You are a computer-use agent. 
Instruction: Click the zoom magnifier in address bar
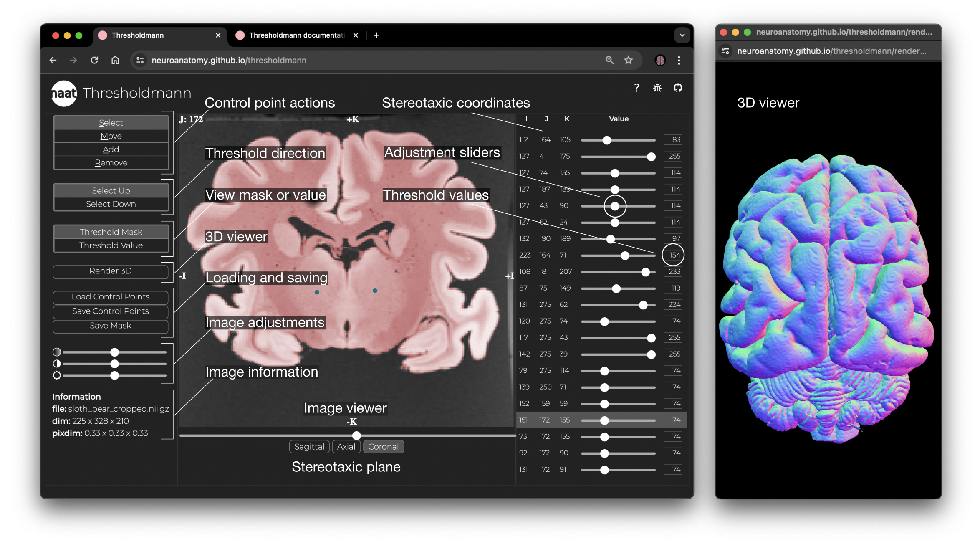609,60
